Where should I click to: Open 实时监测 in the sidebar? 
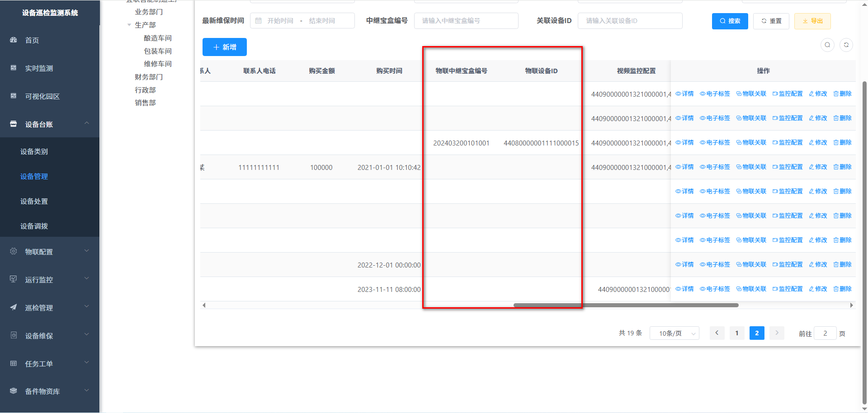click(39, 68)
